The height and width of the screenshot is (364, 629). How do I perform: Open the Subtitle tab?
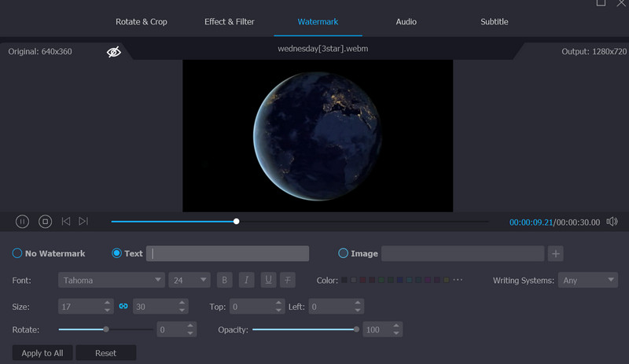[494, 21]
